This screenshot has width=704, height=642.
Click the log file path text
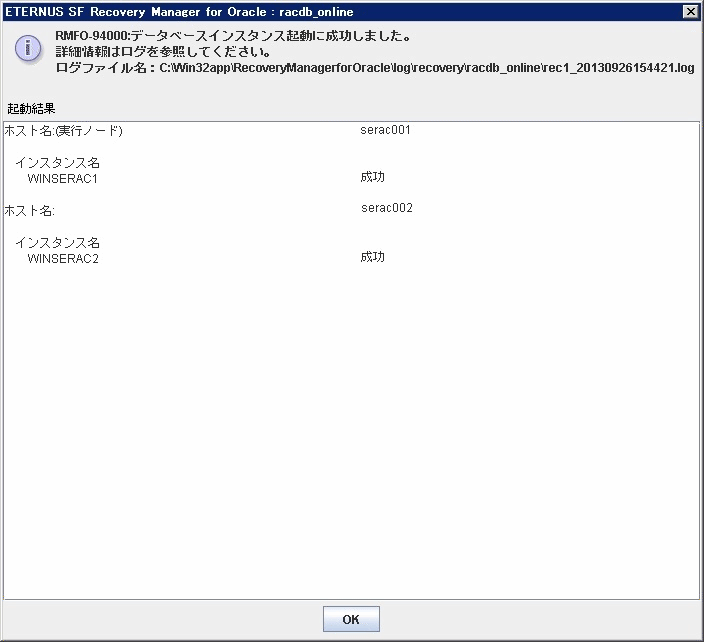[x=427, y=68]
